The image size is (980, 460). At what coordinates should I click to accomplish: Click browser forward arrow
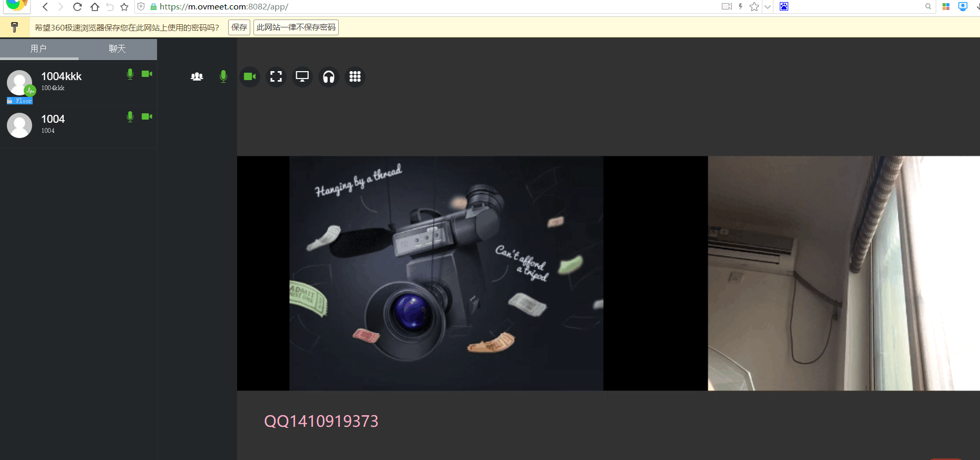coord(61,7)
